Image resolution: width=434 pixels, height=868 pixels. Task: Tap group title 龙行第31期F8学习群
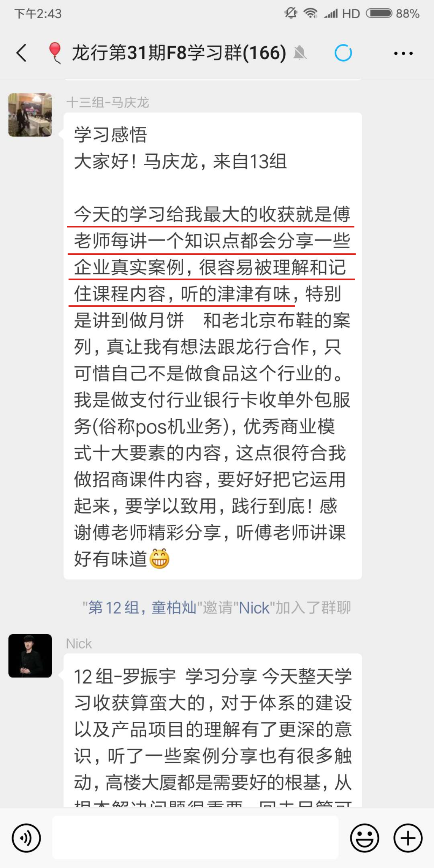[179, 53]
